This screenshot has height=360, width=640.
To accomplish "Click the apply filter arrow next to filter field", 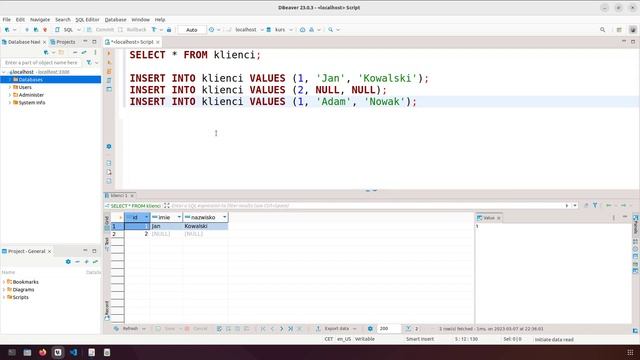I will point(567,206).
